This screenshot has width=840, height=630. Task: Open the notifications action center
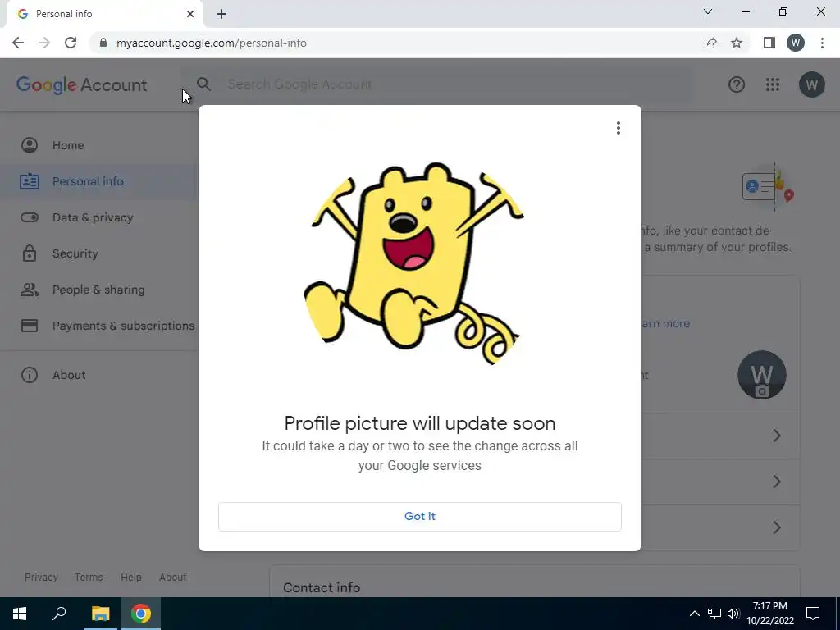point(813,614)
